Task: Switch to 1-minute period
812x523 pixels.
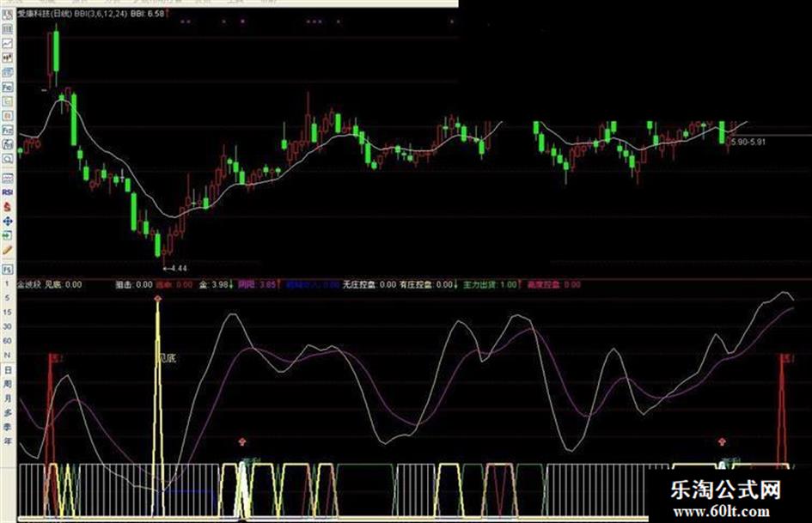Action: [x=7, y=283]
